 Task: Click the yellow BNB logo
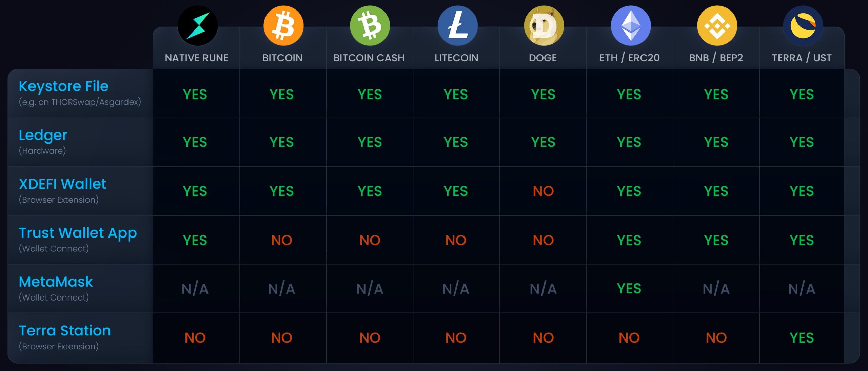click(717, 26)
